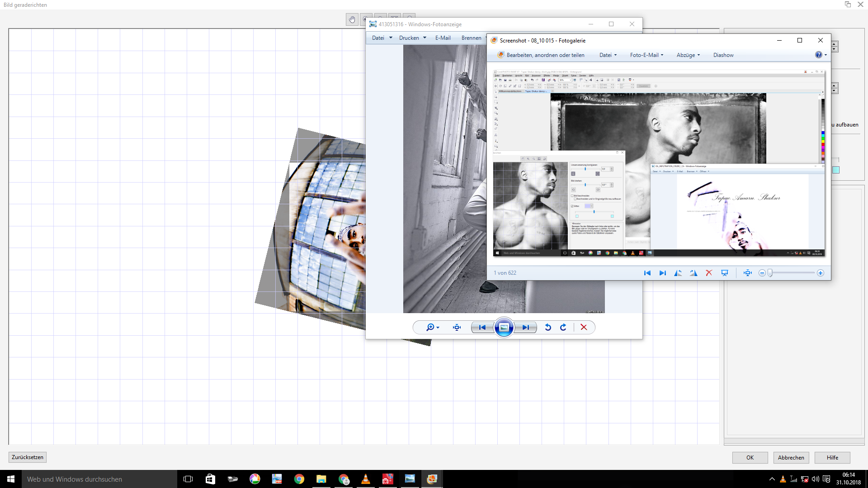
Task: Play slideshow in Fotoanzeige
Action: 504,328
